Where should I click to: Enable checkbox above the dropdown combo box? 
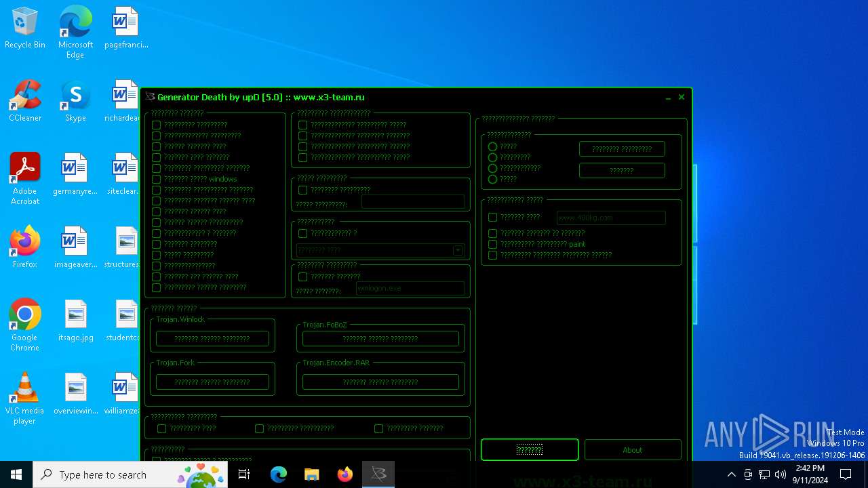pos(303,233)
